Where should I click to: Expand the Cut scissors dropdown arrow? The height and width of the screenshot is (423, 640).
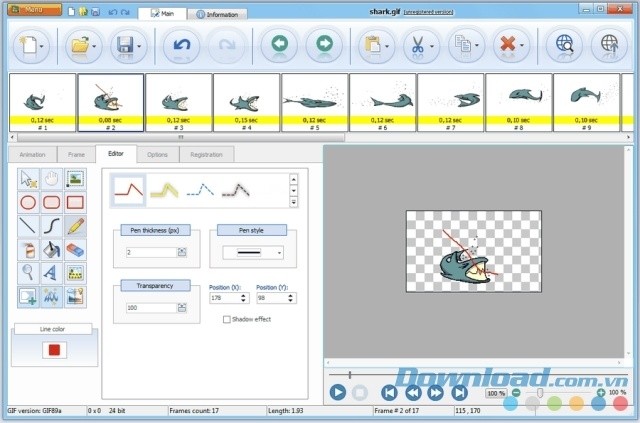pos(432,47)
